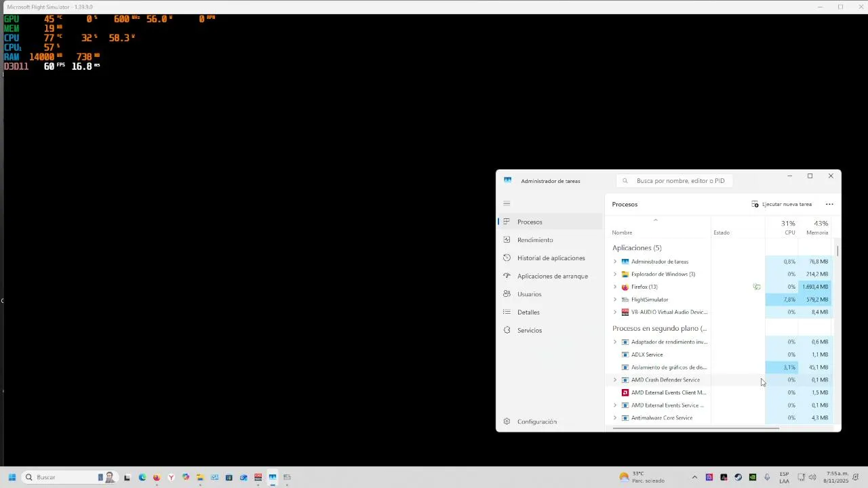Switch to Firefox on the taskbar
Screen dimensions: 868x488
(157, 477)
